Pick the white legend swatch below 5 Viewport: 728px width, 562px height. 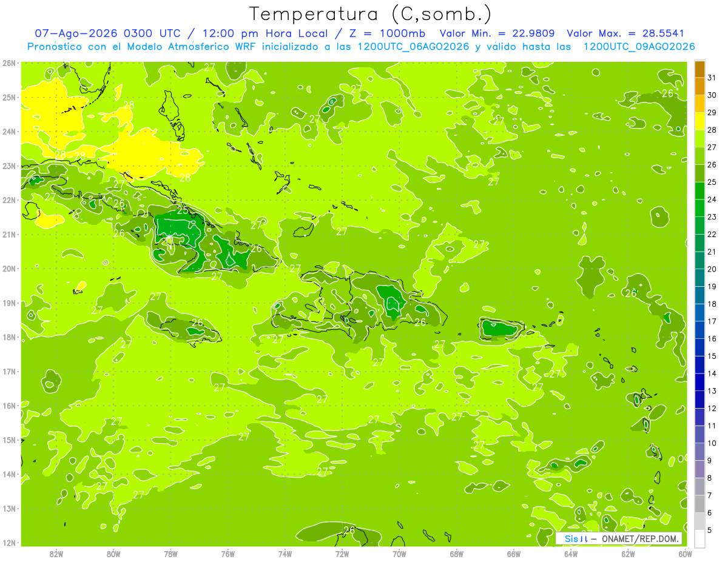pos(699,538)
